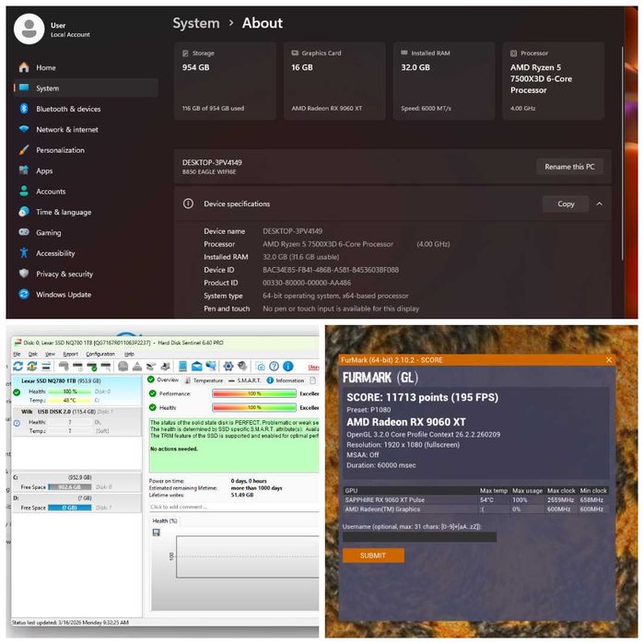Click the 'Click to add comment' field
This screenshot has width=644, height=644.
(x=234, y=507)
